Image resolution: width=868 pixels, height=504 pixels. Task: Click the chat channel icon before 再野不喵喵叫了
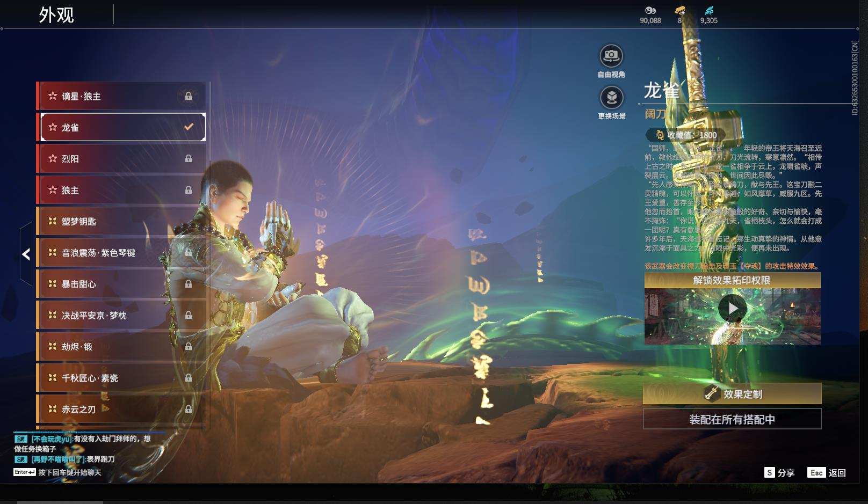pyautogui.click(x=21, y=459)
